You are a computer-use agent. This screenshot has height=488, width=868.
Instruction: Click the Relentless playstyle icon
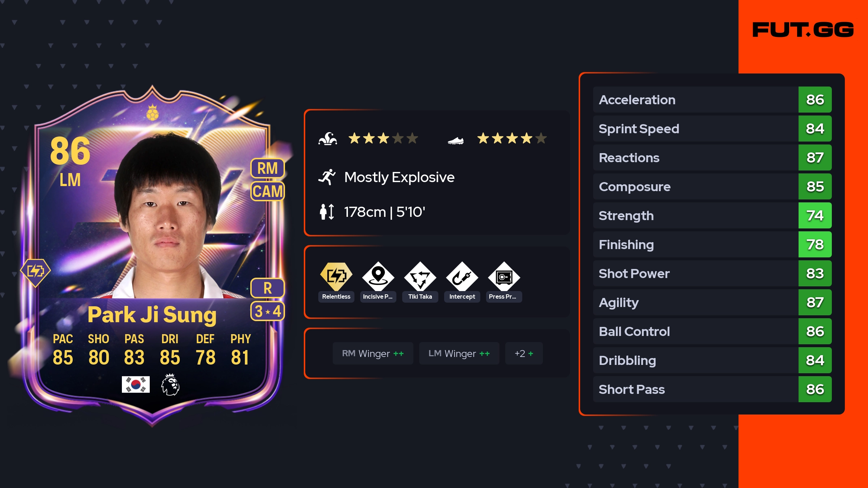336,276
